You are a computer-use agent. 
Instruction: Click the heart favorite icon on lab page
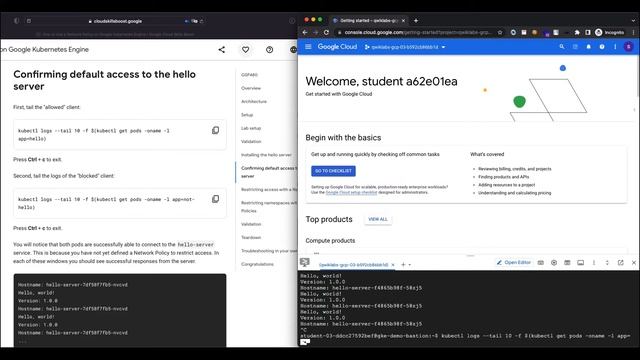245,50
